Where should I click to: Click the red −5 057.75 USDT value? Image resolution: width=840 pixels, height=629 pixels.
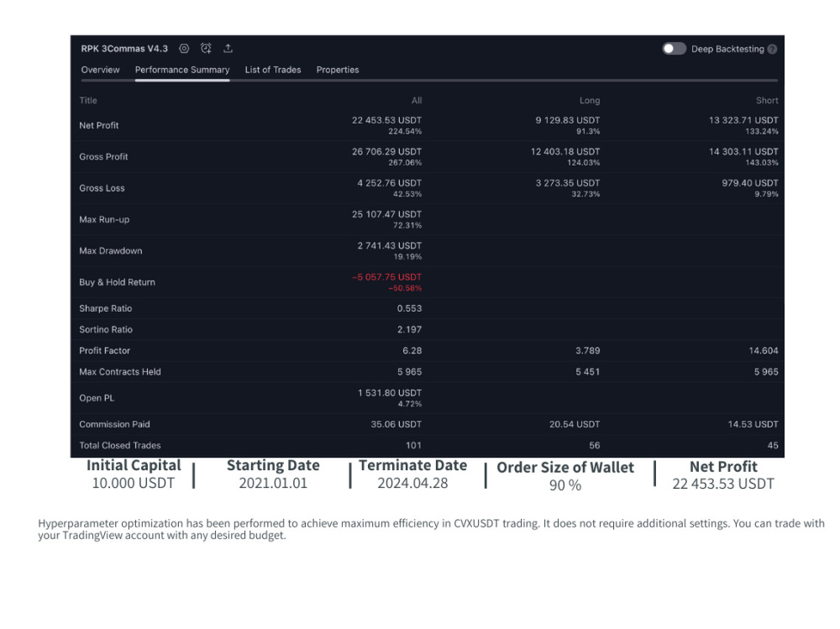[386, 277]
